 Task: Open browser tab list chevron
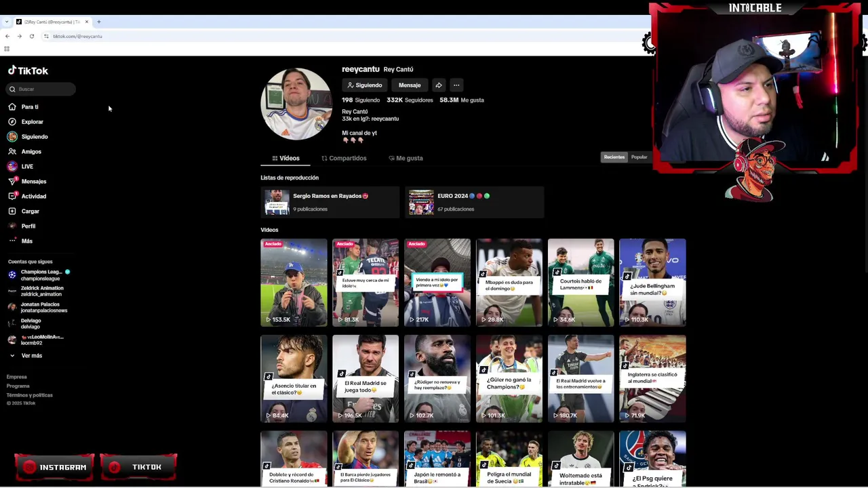click(7, 22)
